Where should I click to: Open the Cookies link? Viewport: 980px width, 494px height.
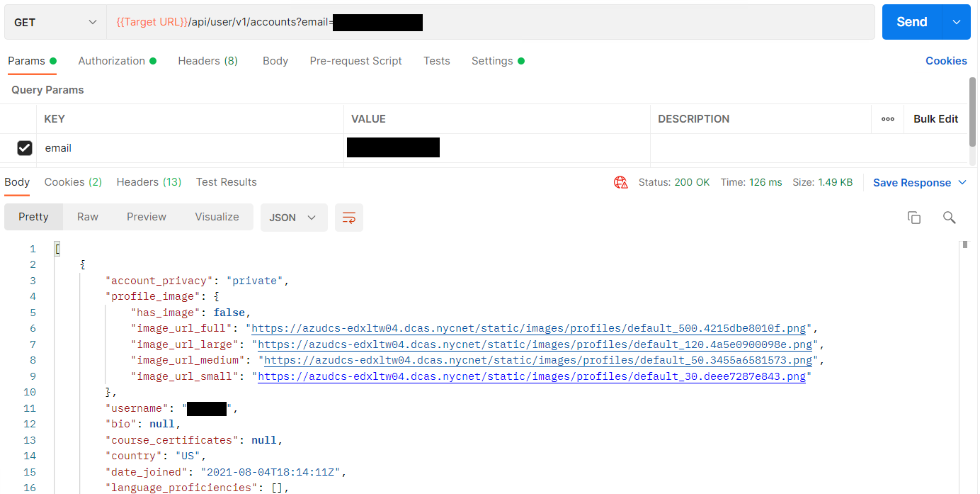(x=946, y=61)
